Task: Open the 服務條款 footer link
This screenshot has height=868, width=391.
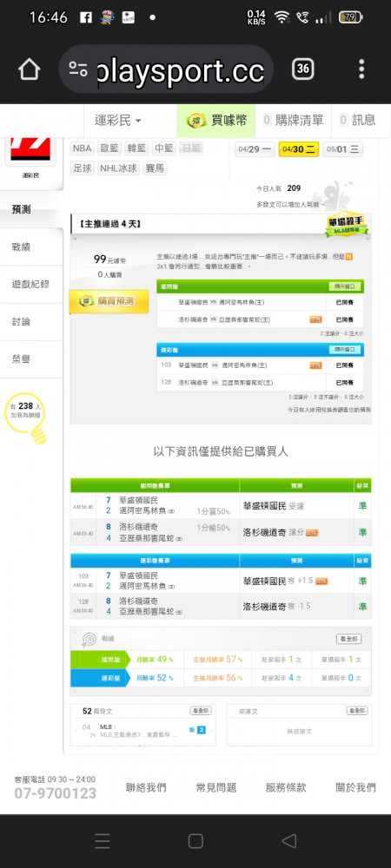Action: (x=286, y=787)
